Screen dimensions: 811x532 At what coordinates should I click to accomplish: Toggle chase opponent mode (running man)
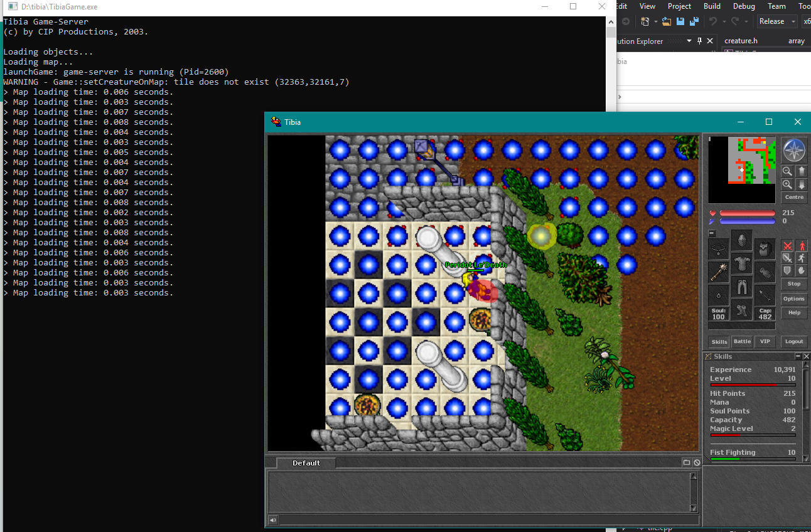pyautogui.click(x=802, y=258)
